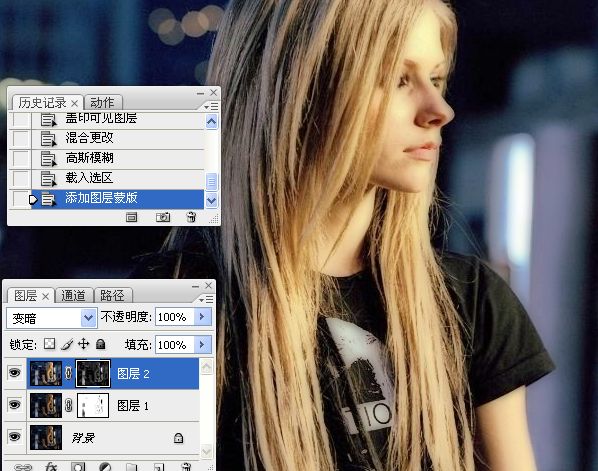Close 图层 tab with its x
598x471 pixels.
tap(45, 296)
